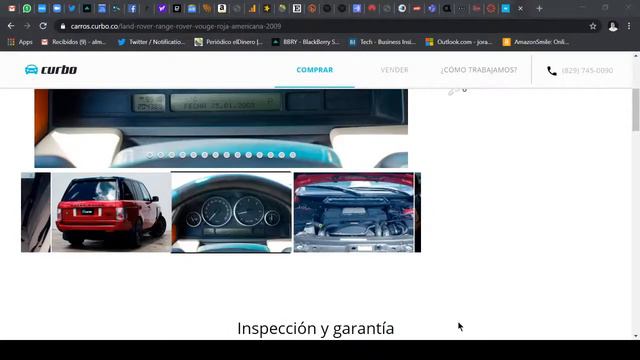Viewport: 640px width, 360px height.
Task: Bookmark this page with the star
Action: 593,26
